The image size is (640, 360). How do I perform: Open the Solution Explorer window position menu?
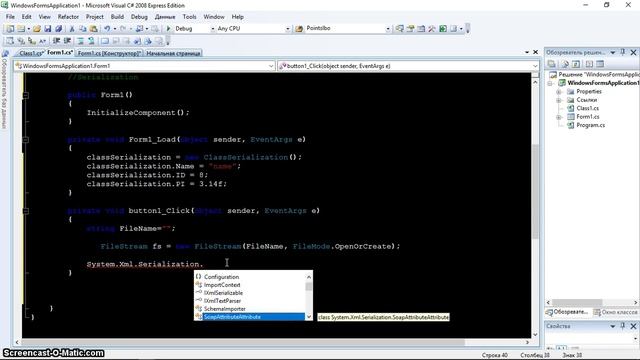tap(613, 52)
